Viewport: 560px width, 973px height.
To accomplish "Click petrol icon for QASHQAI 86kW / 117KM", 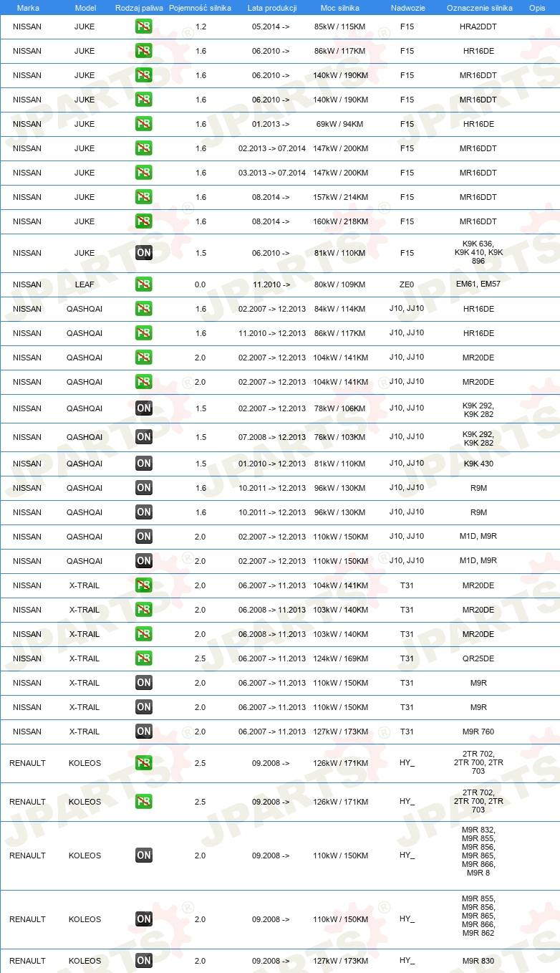I will point(144,333).
